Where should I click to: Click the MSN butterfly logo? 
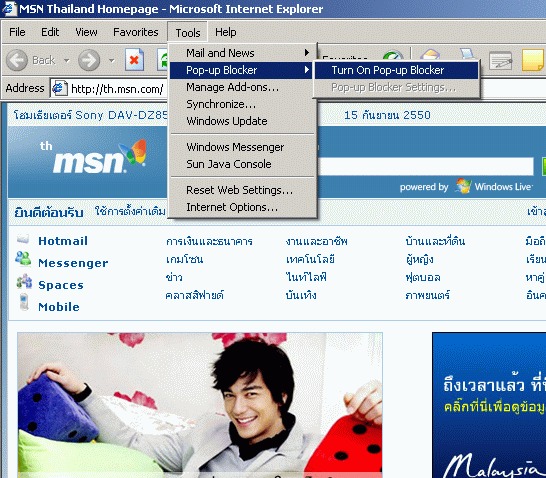coord(133,152)
